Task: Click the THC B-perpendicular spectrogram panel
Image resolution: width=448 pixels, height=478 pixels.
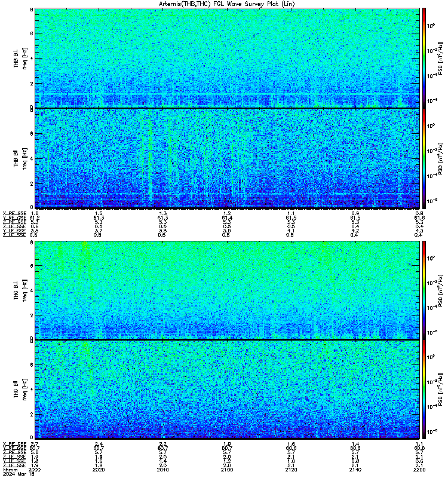Action: point(227,290)
